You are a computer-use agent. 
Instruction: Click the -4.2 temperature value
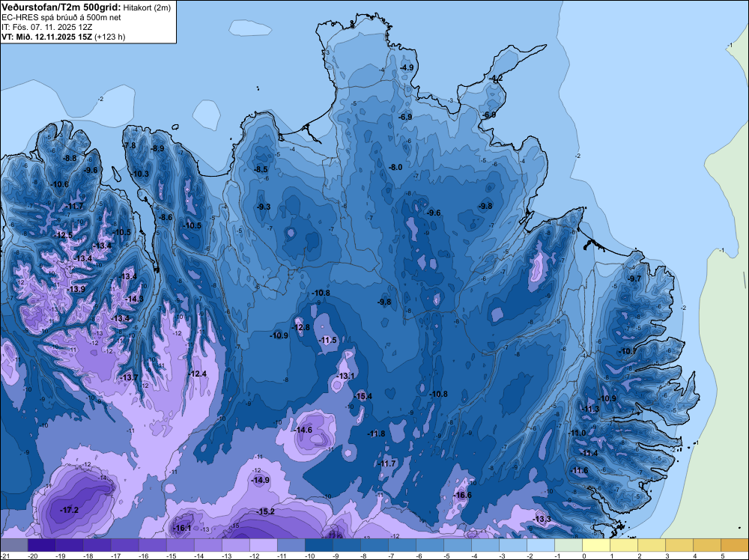point(497,79)
